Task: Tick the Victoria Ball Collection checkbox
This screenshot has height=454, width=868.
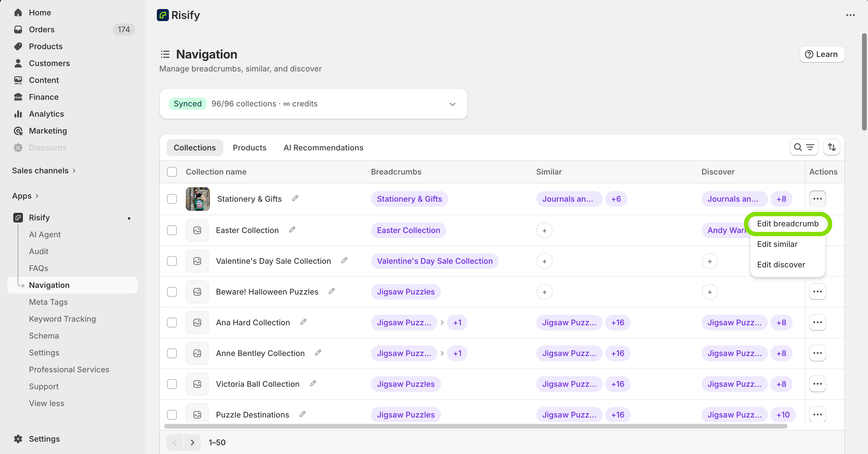Action: 172,384
